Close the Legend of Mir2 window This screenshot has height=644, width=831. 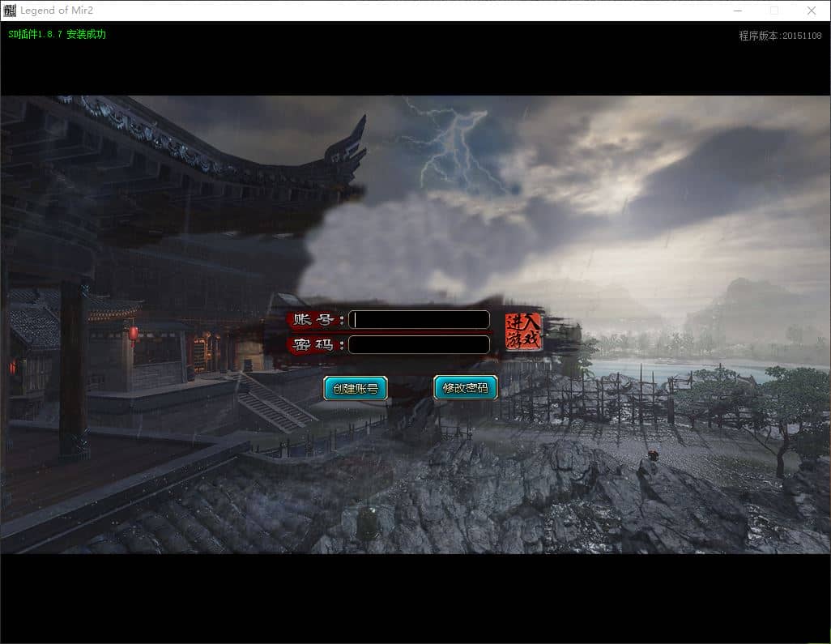coord(812,11)
